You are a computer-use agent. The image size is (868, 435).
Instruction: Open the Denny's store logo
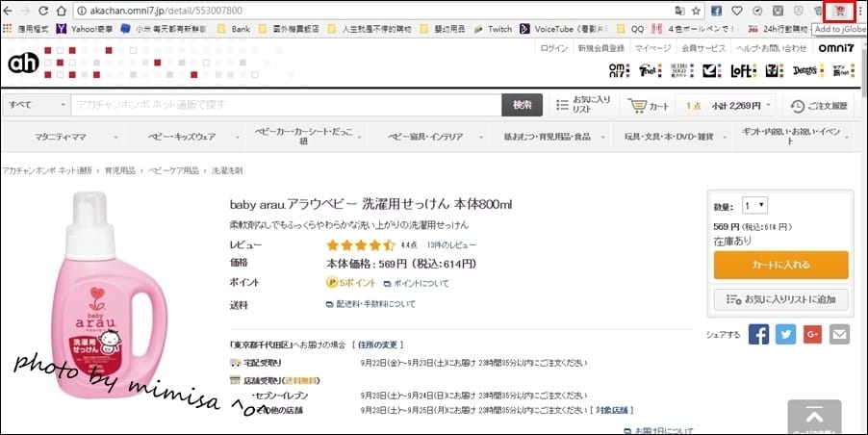pos(807,71)
